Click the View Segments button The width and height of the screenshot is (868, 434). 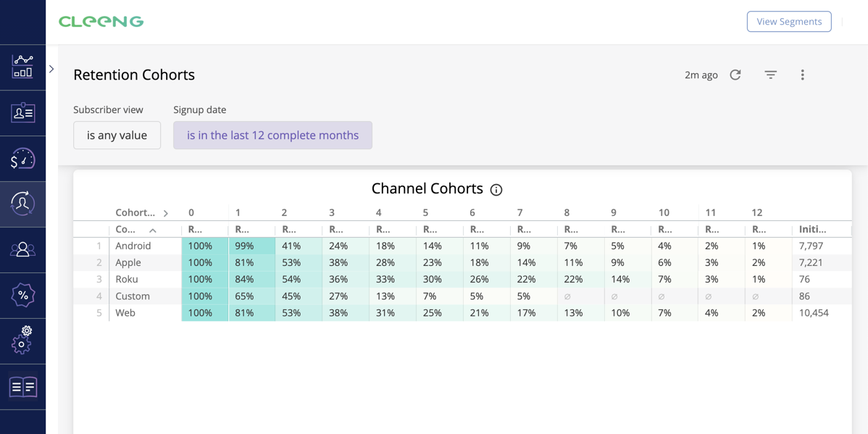click(x=789, y=22)
